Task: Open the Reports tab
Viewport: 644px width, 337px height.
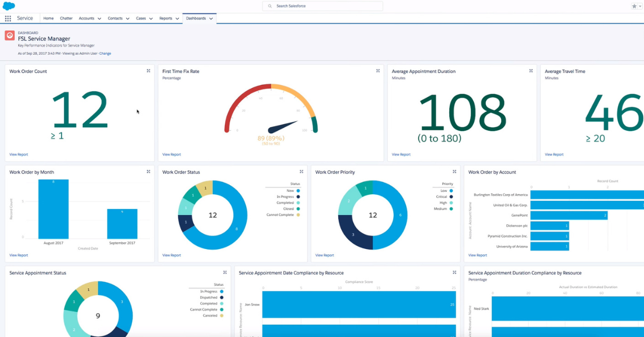Action: click(166, 18)
